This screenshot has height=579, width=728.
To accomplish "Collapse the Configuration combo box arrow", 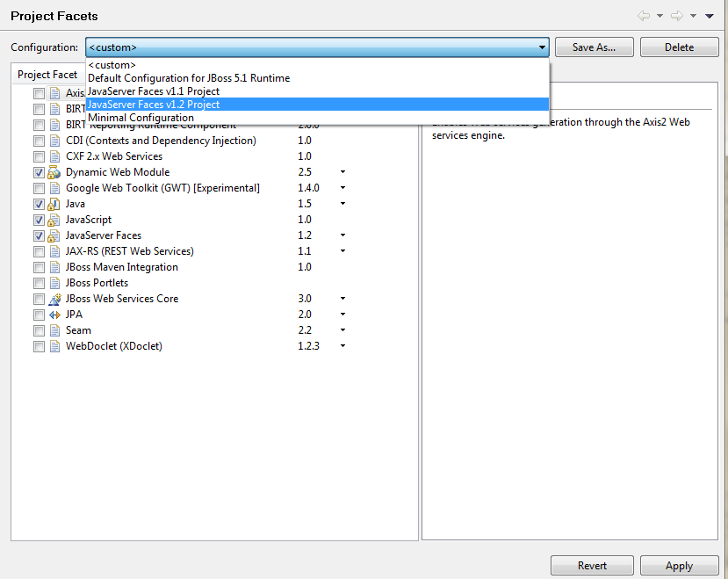I will click(541, 47).
